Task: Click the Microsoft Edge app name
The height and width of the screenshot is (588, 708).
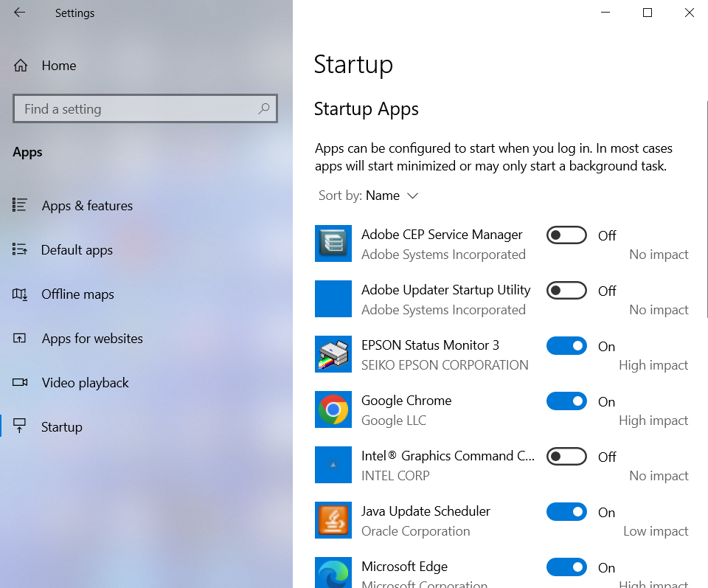Action: tap(404, 567)
